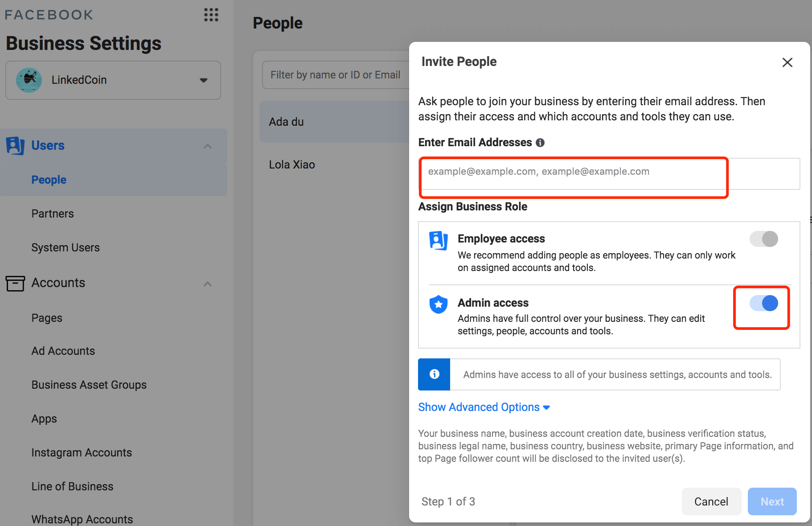Screen dimensions: 812x526
Task: Open the LinkedCoin business dropdown
Action: [203, 80]
